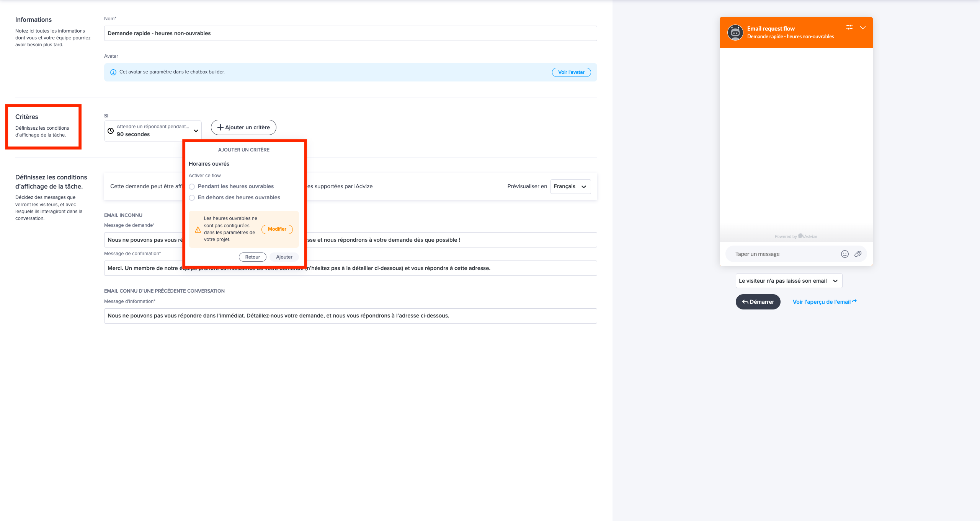
Task: Click the Ajouter button in popup
Action: coord(284,257)
